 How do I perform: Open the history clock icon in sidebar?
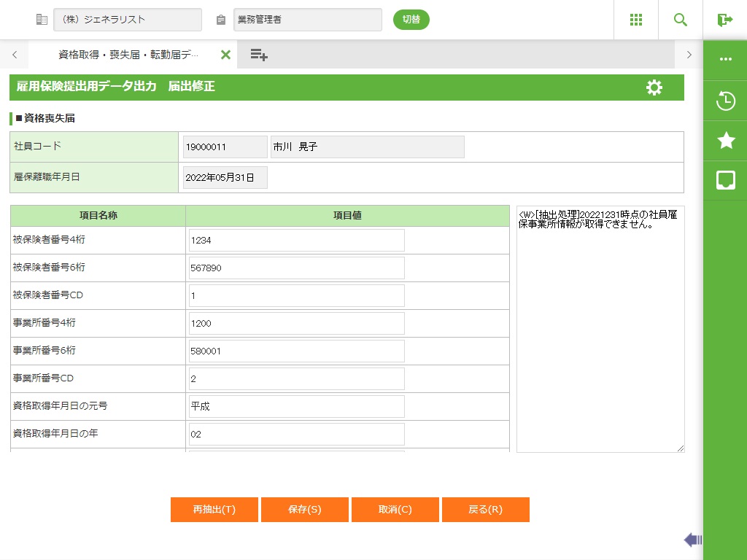725,101
